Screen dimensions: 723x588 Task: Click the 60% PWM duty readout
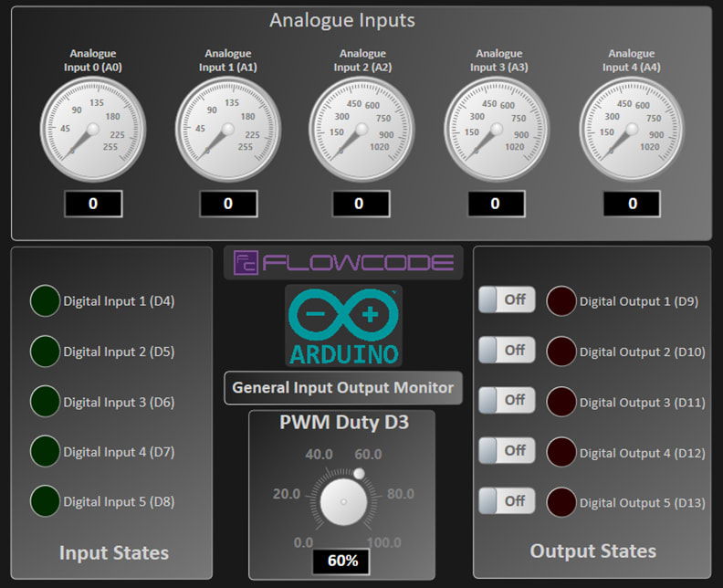[x=341, y=562]
